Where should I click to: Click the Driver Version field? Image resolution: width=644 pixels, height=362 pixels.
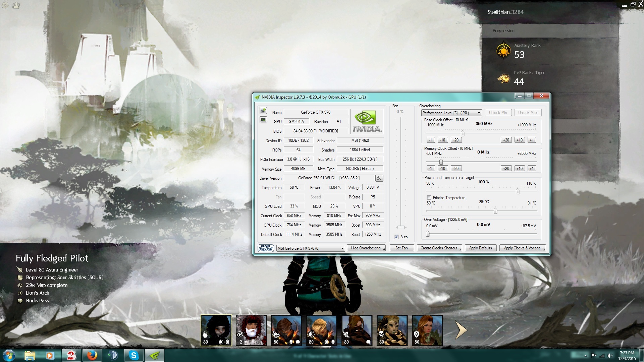(x=329, y=178)
